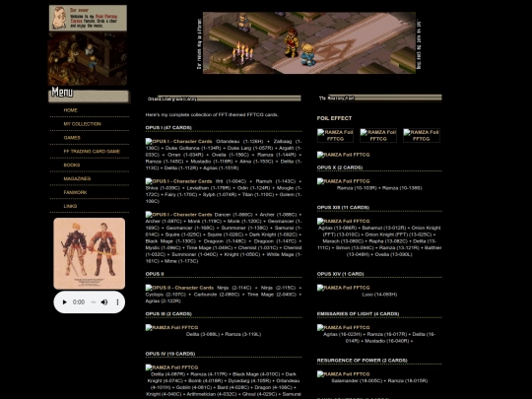Click the OPUS IV (19 CARDS) heading
Screen dimensions: 532x399
tap(170, 354)
